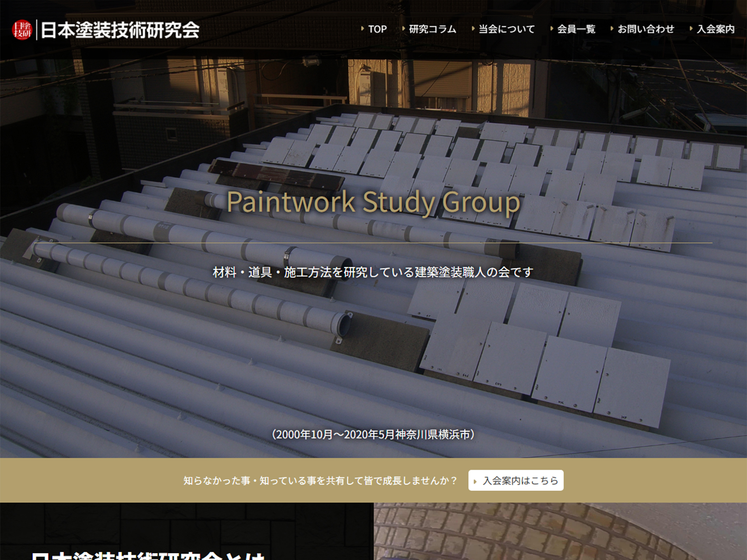
Task: Click the 2000年10月〜2020年5月 photo caption
Action: (x=373, y=434)
